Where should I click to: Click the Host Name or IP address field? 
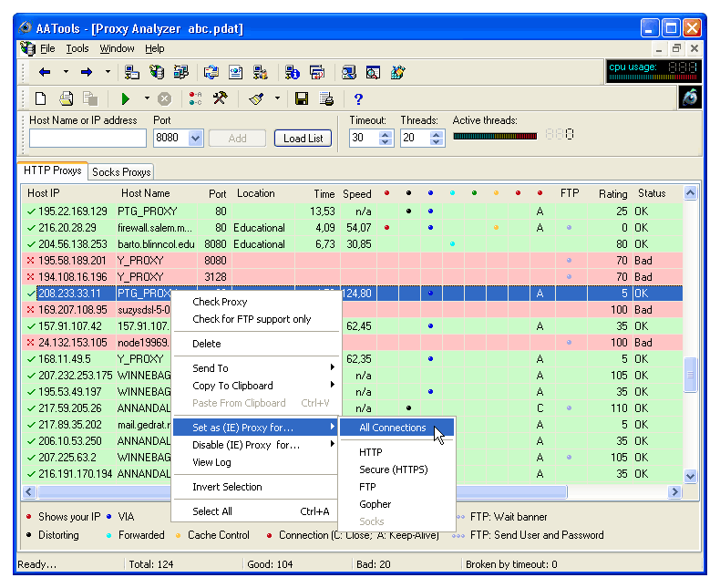(87, 139)
